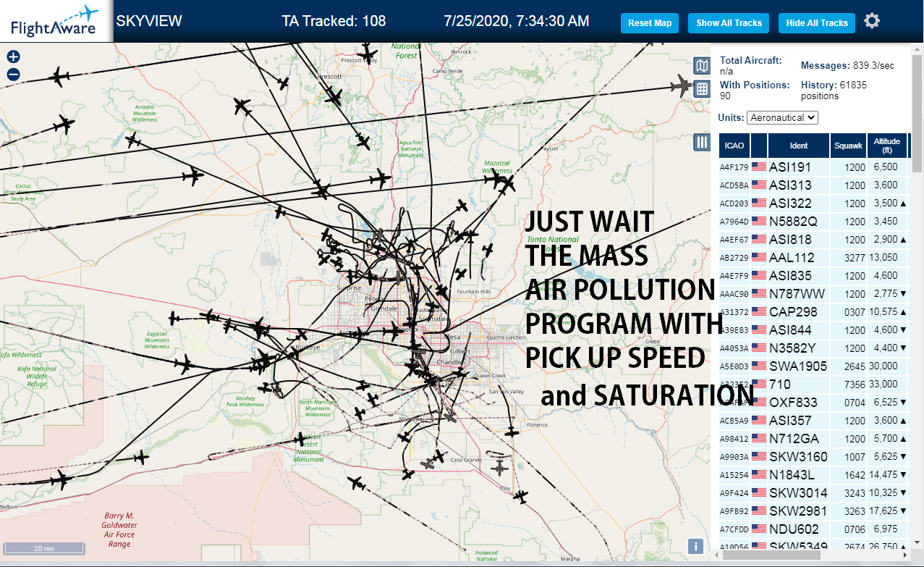Click the Show All Tracks button
This screenshot has width=924, height=567.
click(729, 23)
